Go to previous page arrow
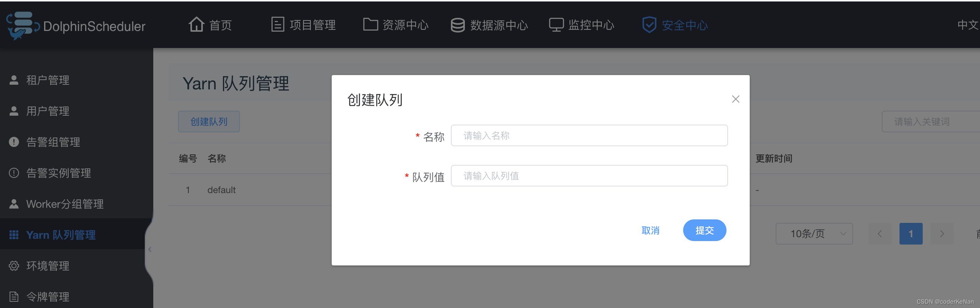The image size is (980, 308). tap(880, 234)
